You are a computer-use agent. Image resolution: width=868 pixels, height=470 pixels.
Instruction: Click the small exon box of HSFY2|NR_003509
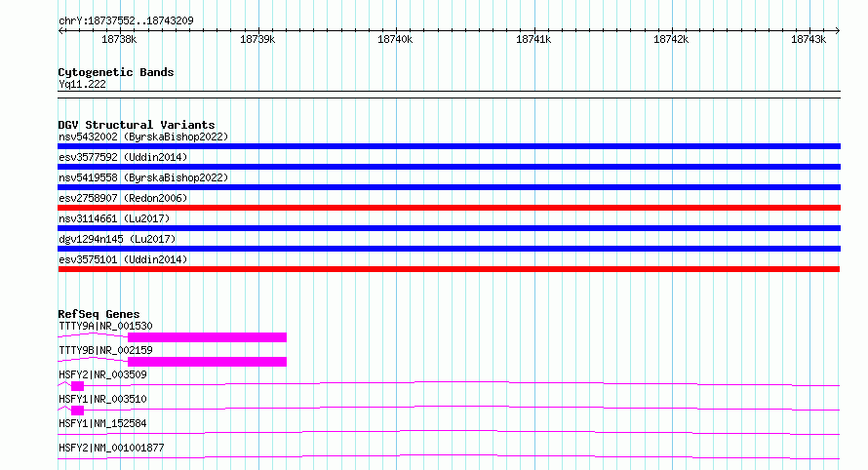pos(77,386)
